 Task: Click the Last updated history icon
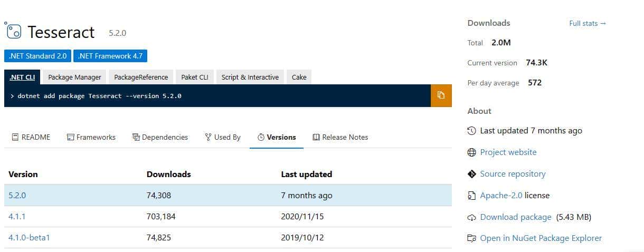472,131
